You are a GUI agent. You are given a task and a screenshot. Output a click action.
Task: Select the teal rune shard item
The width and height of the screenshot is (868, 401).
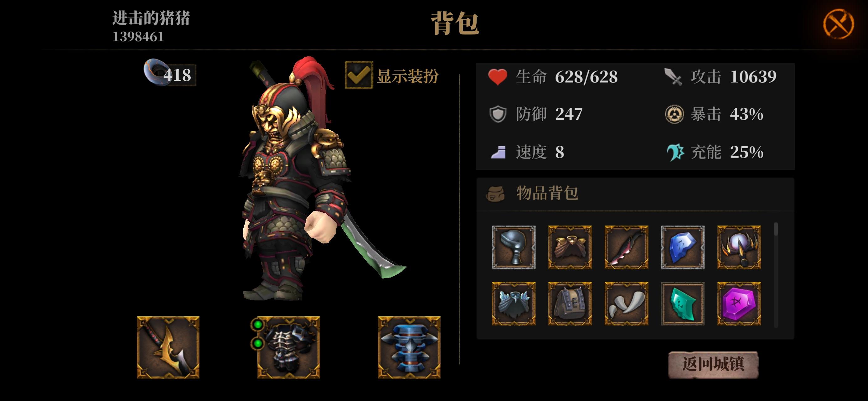pos(683,304)
